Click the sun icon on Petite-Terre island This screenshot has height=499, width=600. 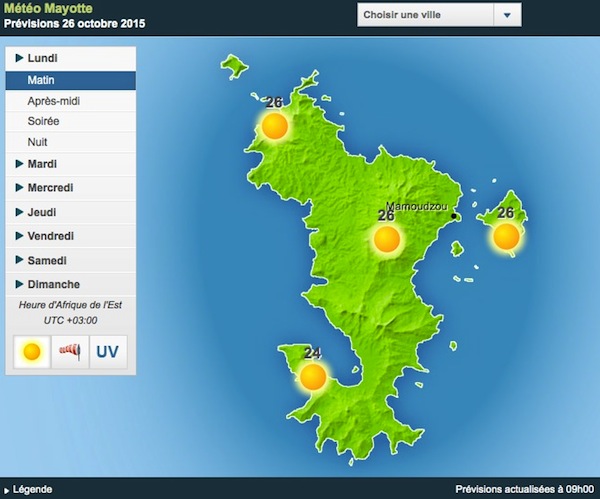point(506,236)
